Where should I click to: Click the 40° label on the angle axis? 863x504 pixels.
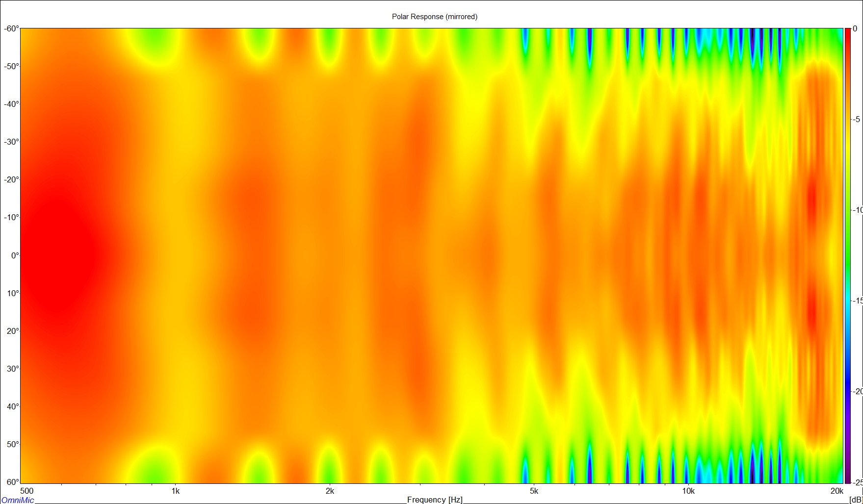[x=12, y=406]
